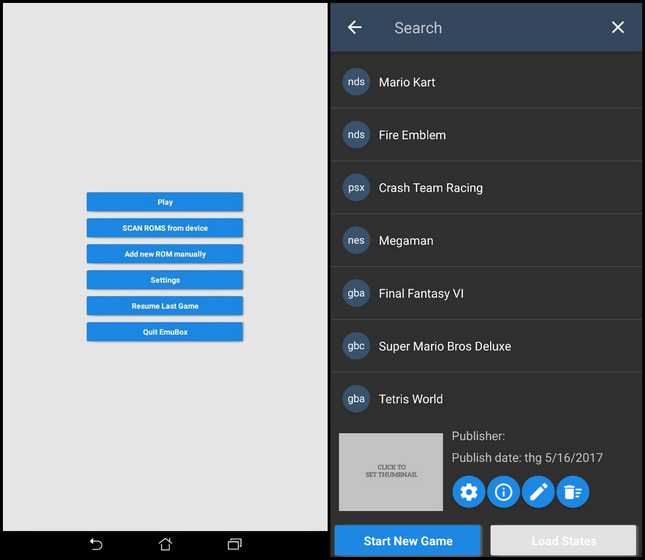Click to set thumbnail placeholder

tap(391, 472)
